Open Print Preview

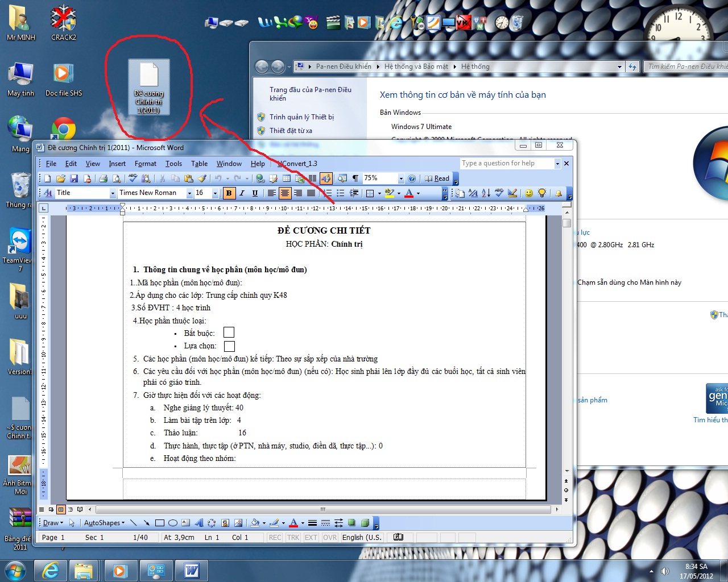click(118, 178)
